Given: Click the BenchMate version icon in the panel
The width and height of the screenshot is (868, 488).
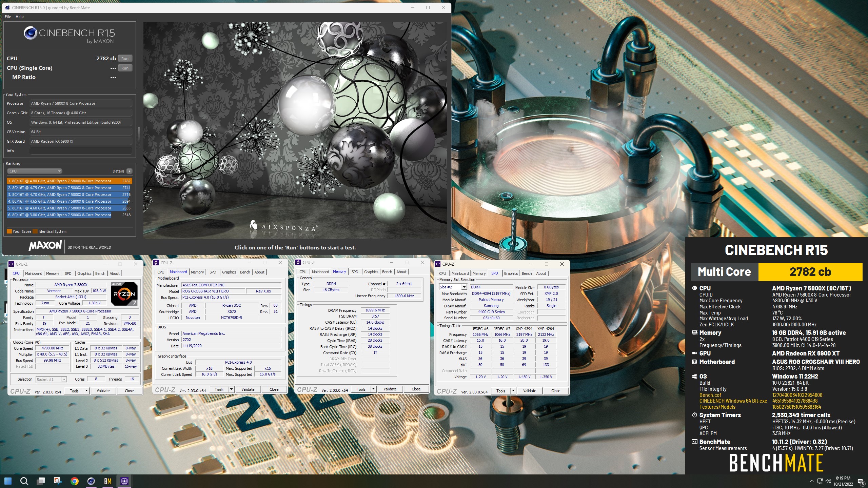Looking at the screenshot, I should pyautogui.click(x=695, y=442).
